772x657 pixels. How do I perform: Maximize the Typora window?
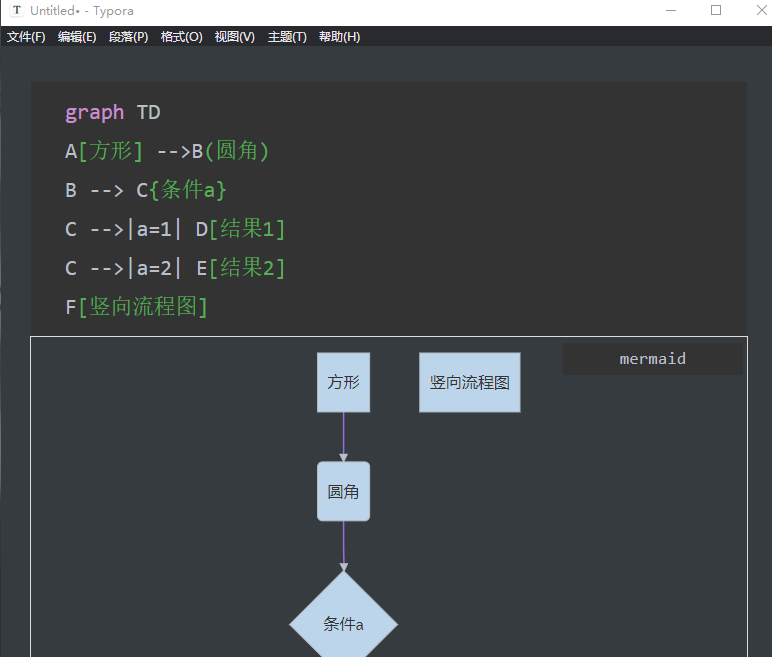pyautogui.click(x=716, y=10)
